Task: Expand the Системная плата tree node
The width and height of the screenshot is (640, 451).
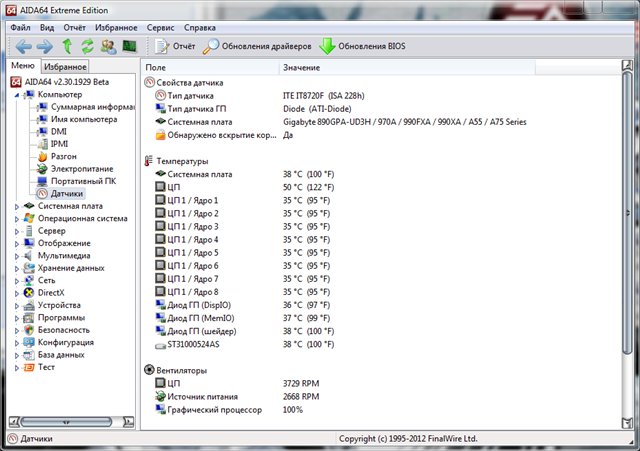Action: tap(16, 206)
